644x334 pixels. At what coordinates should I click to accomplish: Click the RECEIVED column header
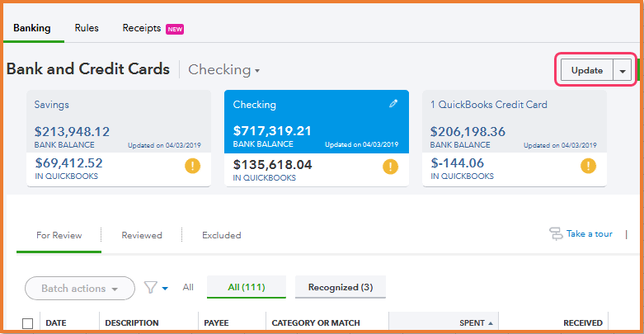[583, 323]
